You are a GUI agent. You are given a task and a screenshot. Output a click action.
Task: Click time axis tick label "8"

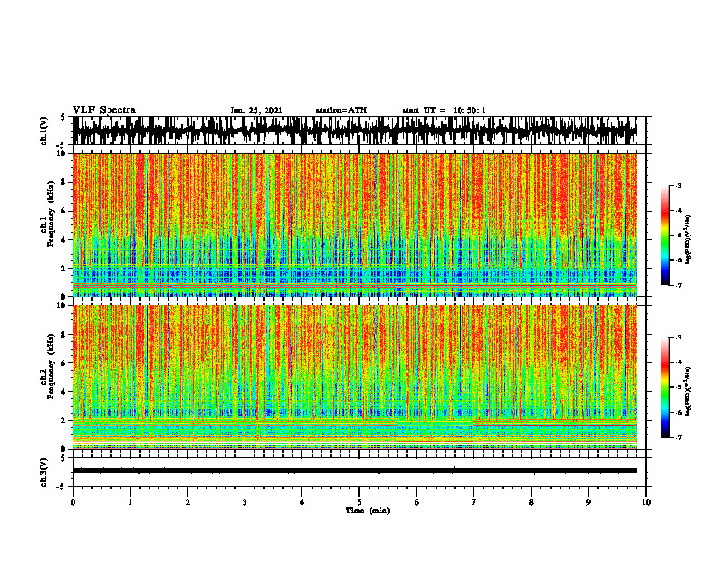tap(531, 502)
